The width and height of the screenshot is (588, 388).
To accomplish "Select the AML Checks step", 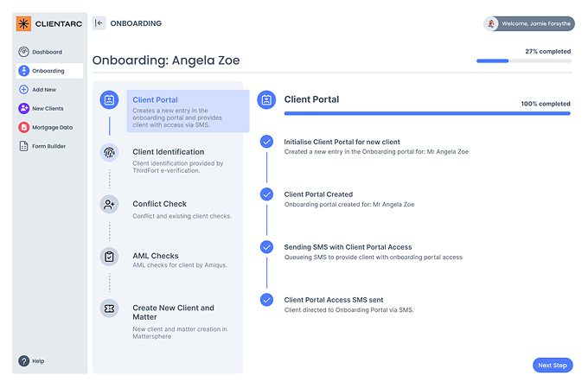I will (180, 260).
